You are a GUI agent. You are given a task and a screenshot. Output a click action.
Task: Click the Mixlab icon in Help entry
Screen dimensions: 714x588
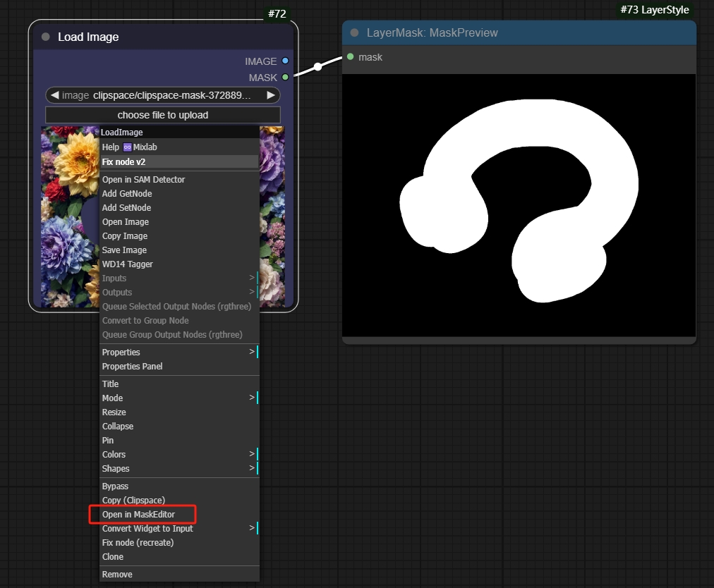pyautogui.click(x=128, y=147)
